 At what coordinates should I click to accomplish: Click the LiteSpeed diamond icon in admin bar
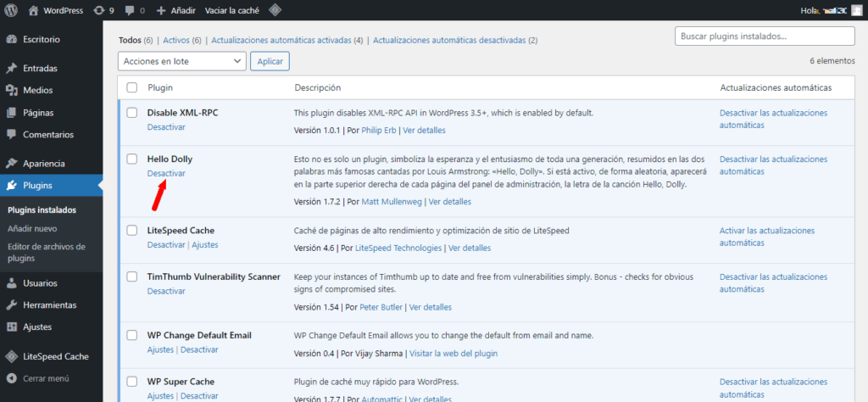(x=274, y=10)
